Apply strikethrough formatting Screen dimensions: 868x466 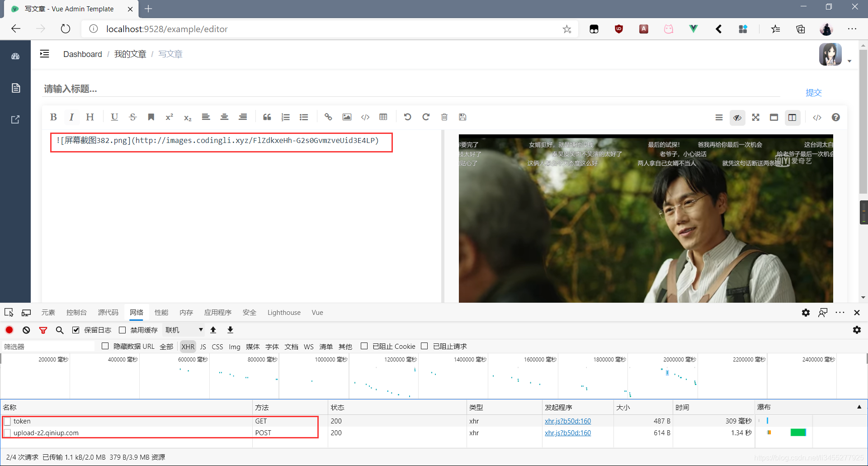133,117
